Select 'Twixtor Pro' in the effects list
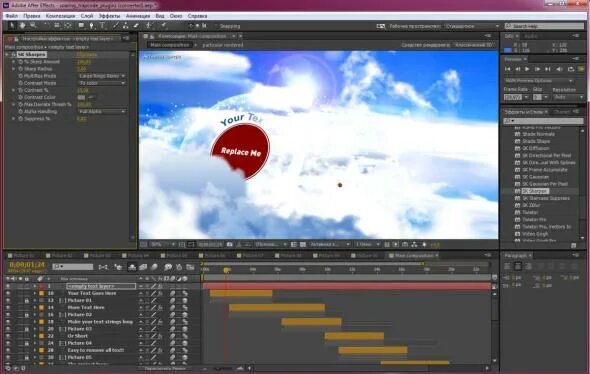The width and height of the screenshot is (590, 374). [x=534, y=220]
